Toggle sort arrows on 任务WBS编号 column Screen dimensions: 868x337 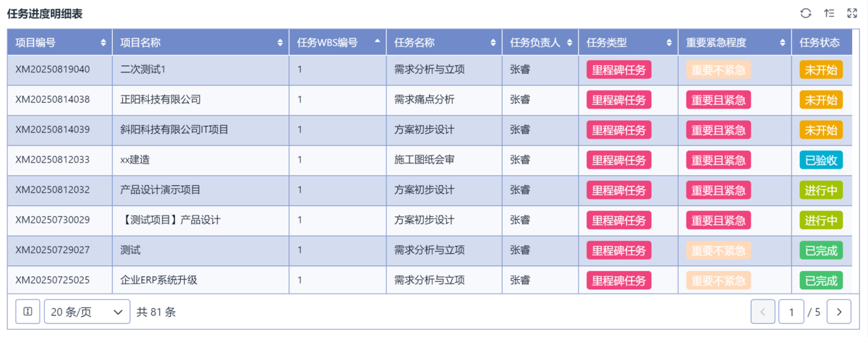[x=377, y=42]
